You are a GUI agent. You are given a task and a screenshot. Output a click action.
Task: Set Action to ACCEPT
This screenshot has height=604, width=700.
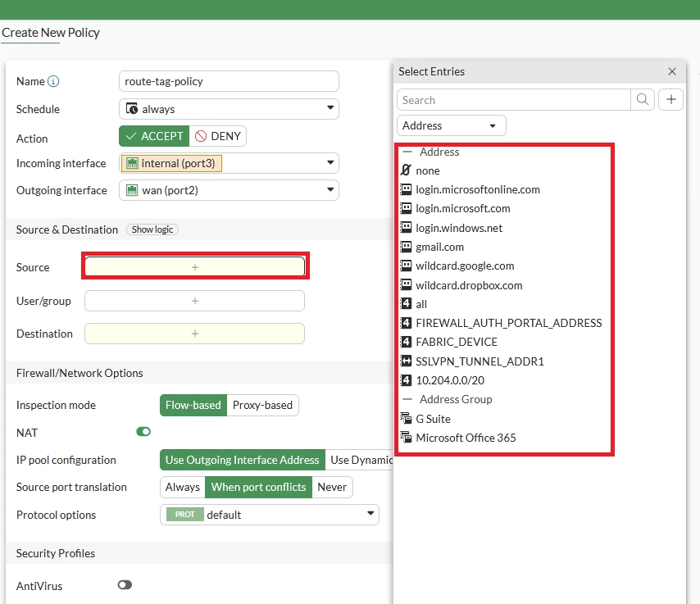[x=154, y=136]
